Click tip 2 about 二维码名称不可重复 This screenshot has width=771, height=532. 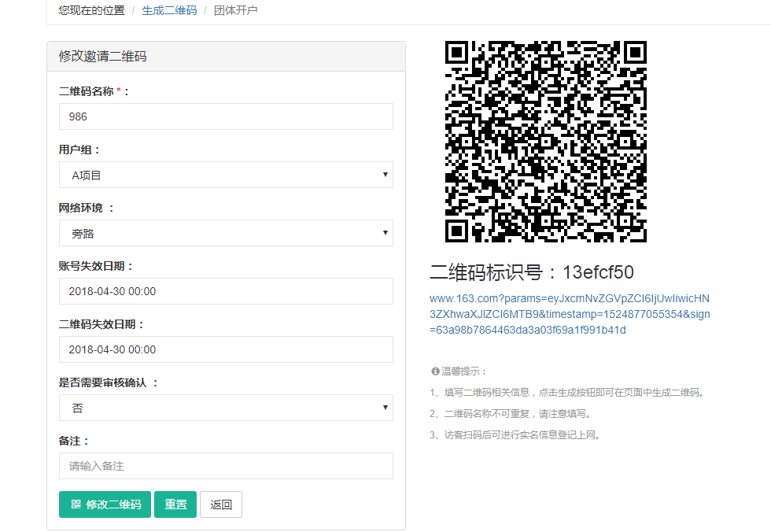[x=511, y=414]
